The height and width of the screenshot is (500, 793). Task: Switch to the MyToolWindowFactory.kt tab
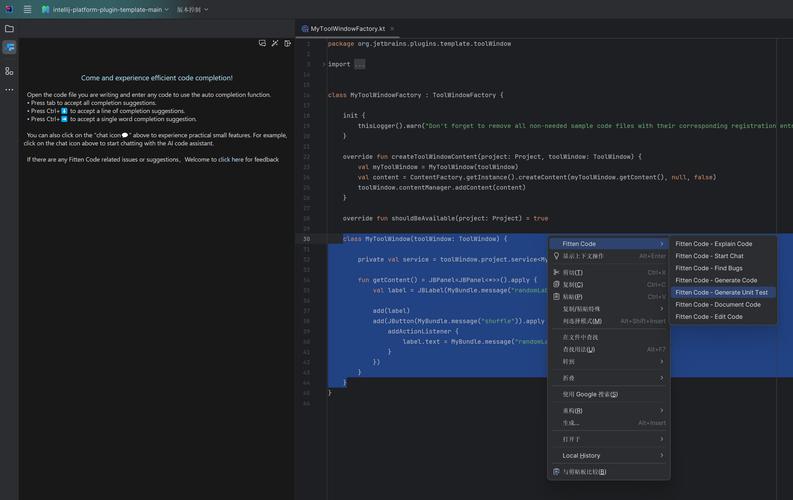[x=347, y=29]
